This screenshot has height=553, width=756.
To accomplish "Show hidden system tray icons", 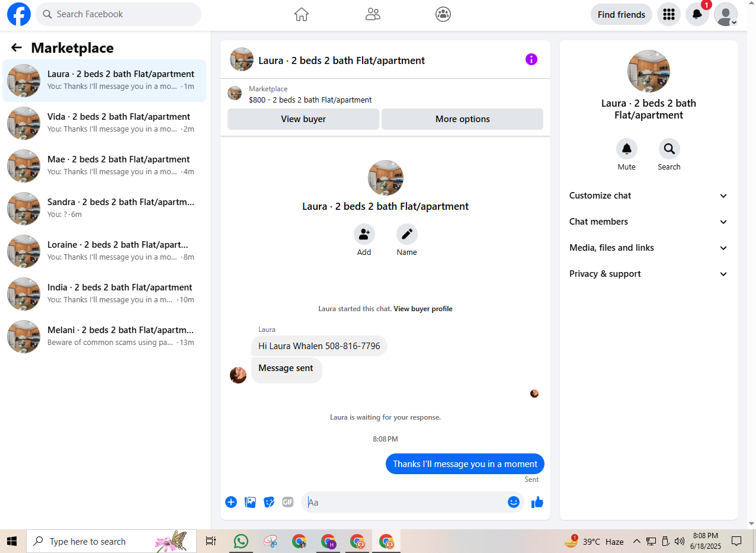I will pyautogui.click(x=637, y=541).
